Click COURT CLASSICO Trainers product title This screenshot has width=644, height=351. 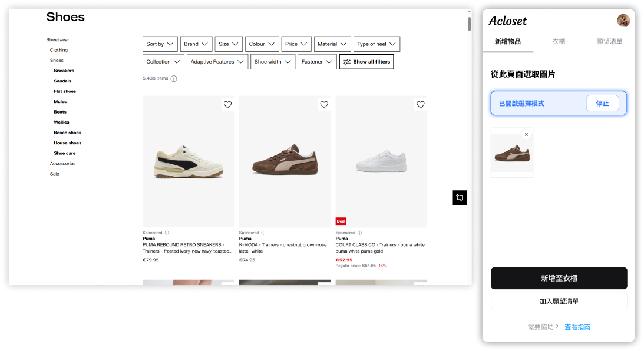380,248
